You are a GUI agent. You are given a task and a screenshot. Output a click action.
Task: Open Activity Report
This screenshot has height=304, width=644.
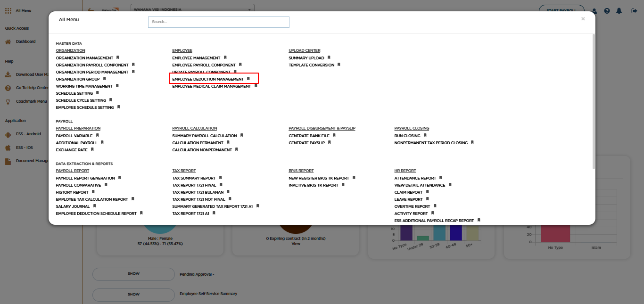click(x=411, y=214)
